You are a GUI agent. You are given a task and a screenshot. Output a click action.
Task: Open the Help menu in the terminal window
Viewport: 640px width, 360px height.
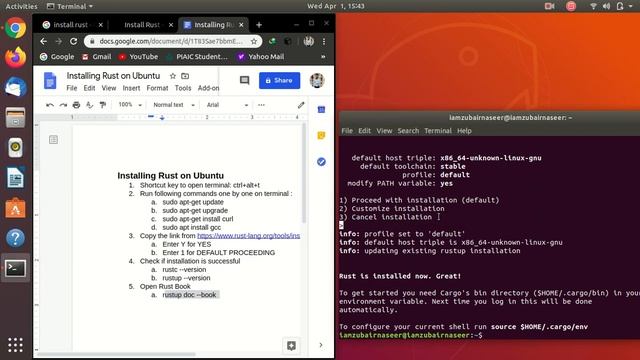[464, 131]
